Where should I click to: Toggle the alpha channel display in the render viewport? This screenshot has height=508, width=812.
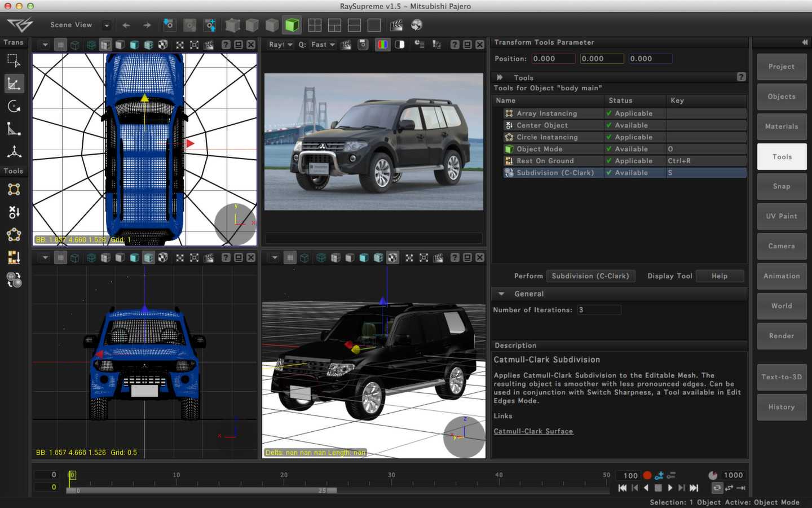[x=399, y=44]
